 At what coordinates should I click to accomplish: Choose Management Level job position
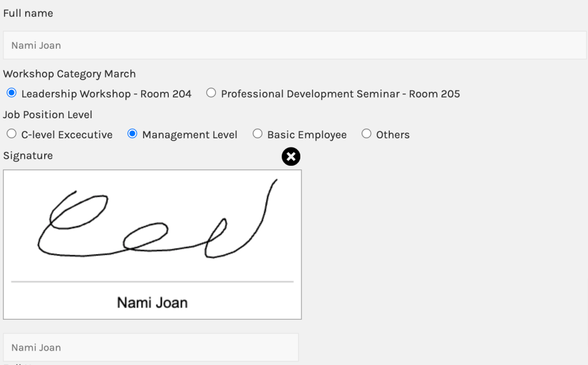133,133
